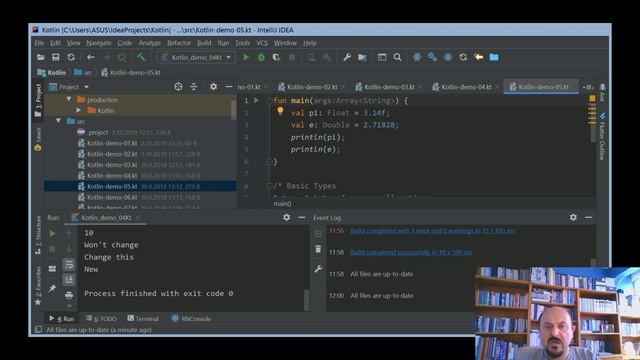Click the run gutter arrow beside fun main
This screenshot has height=360, width=640.
256,100
